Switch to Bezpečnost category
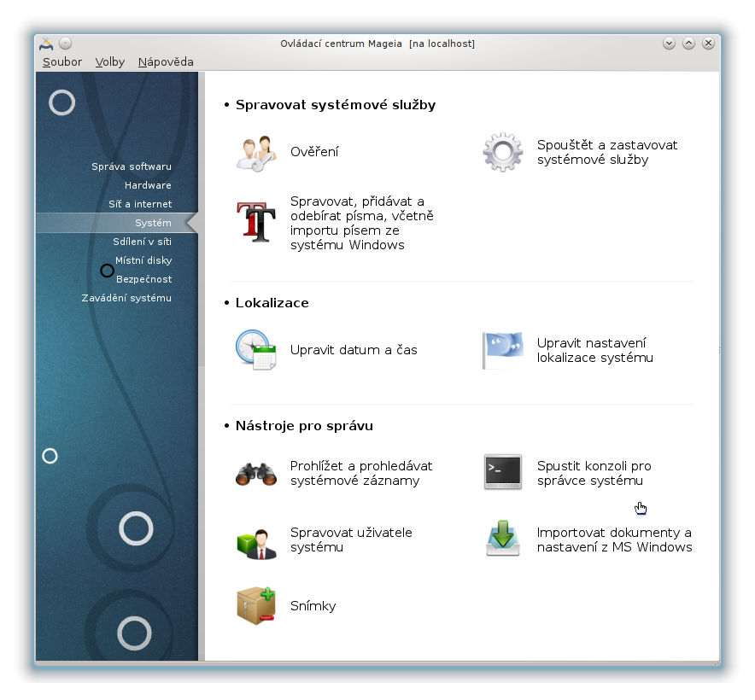 pyautogui.click(x=144, y=279)
